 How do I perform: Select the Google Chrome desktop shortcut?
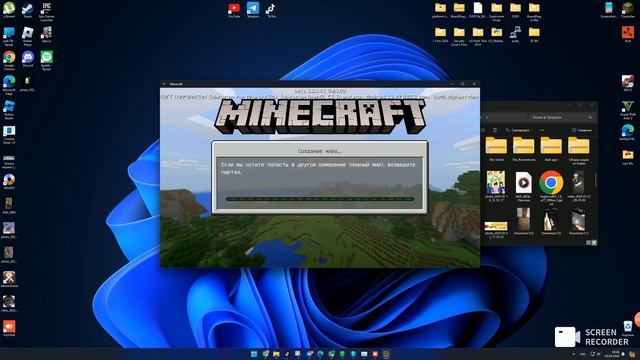coord(9,60)
